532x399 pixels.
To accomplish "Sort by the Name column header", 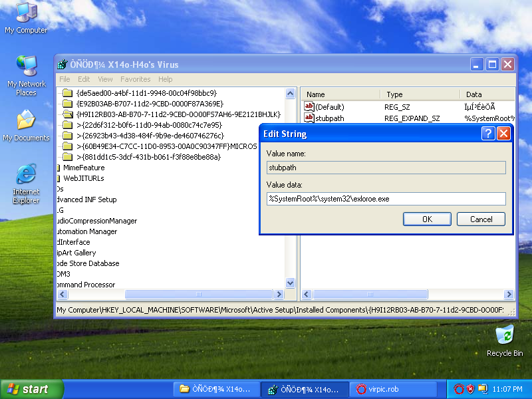I will [x=340, y=94].
